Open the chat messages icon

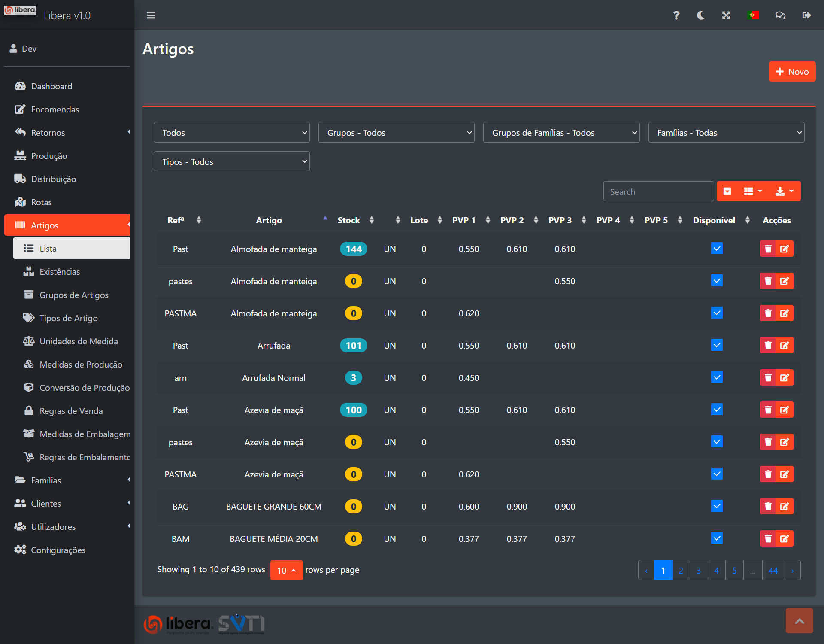pos(780,15)
